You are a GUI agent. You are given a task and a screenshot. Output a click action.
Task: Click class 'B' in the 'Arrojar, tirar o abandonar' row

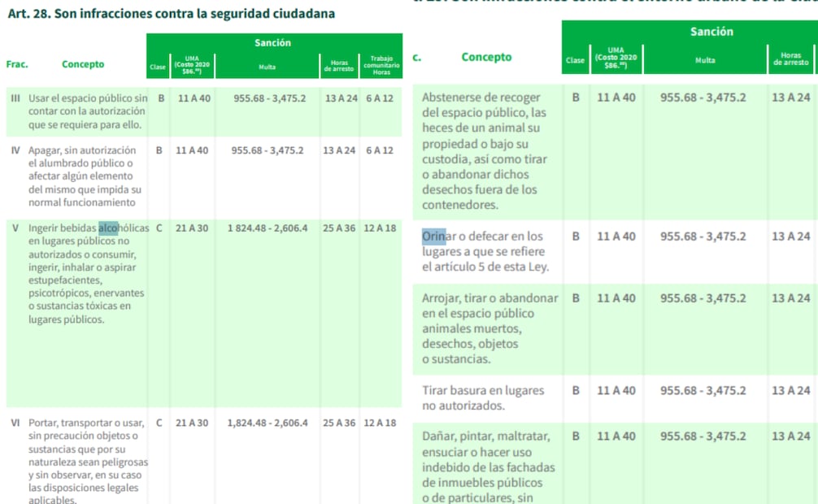point(576,298)
